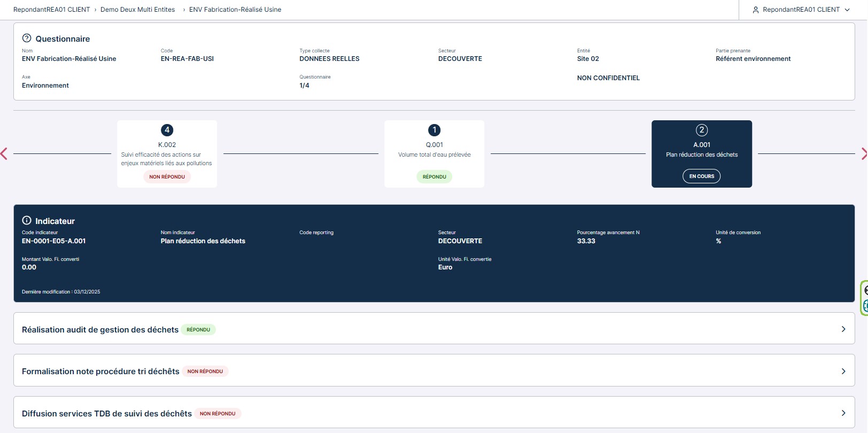Viewport: 868px width, 433px height.
Task: Click Diffusion services TDB de suivi title
Action: tap(107, 414)
